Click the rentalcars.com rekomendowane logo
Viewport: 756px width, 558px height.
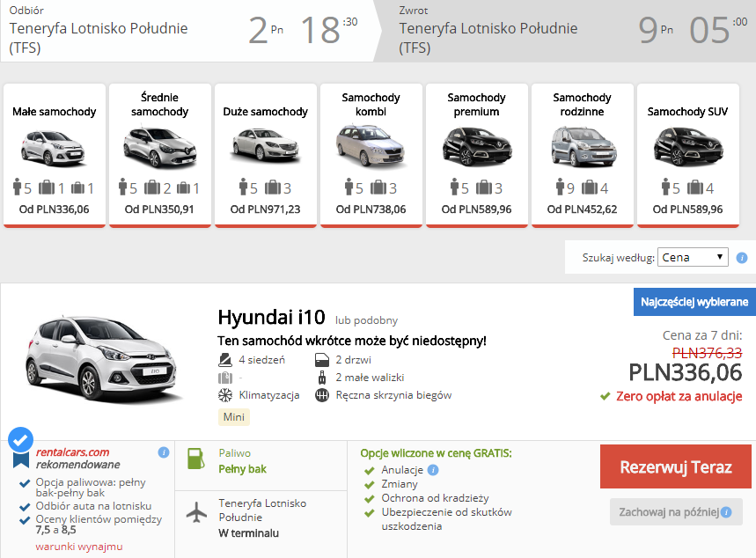pos(77,459)
